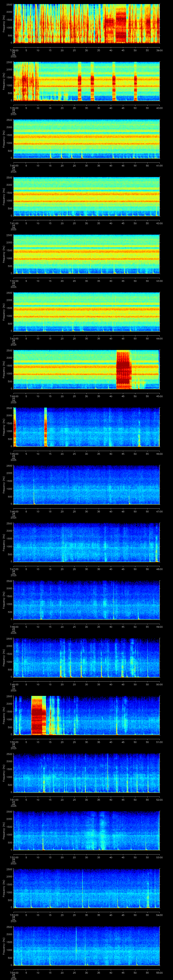173x980 pixels.
Task: Select the spectrogram panel starting at 7:46:00
Action: point(87,485)
